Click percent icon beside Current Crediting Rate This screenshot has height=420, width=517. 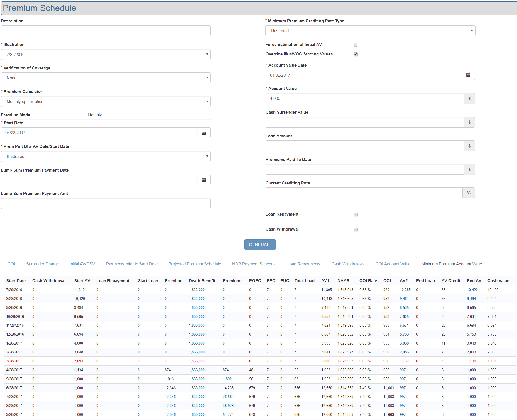pyautogui.click(x=469, y=193)
